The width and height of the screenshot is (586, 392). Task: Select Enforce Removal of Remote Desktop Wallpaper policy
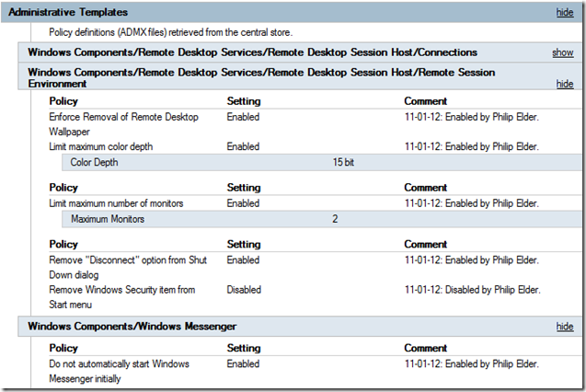pos(123,123)
